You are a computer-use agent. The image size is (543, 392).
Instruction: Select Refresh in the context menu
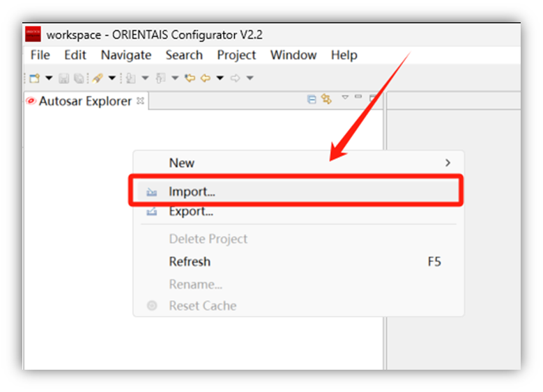tap(298, 262)
